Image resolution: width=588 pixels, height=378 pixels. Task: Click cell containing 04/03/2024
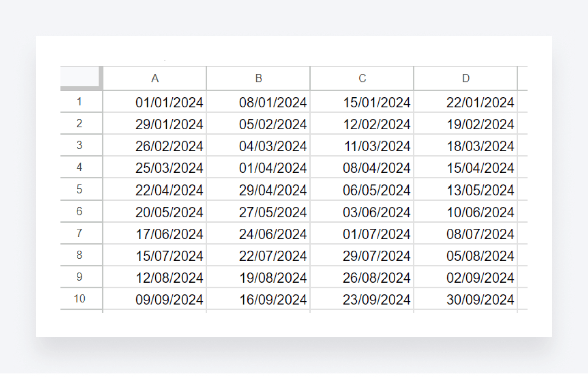point(258,145)
